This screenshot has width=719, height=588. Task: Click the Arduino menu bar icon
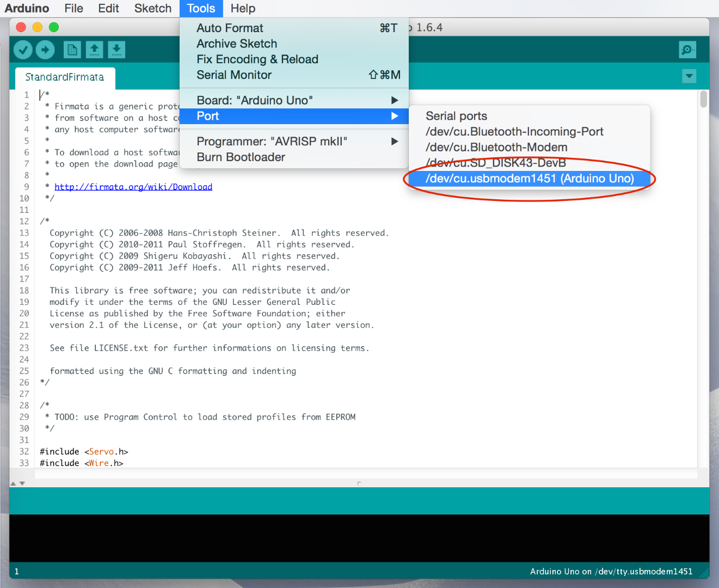pos(27,8)
